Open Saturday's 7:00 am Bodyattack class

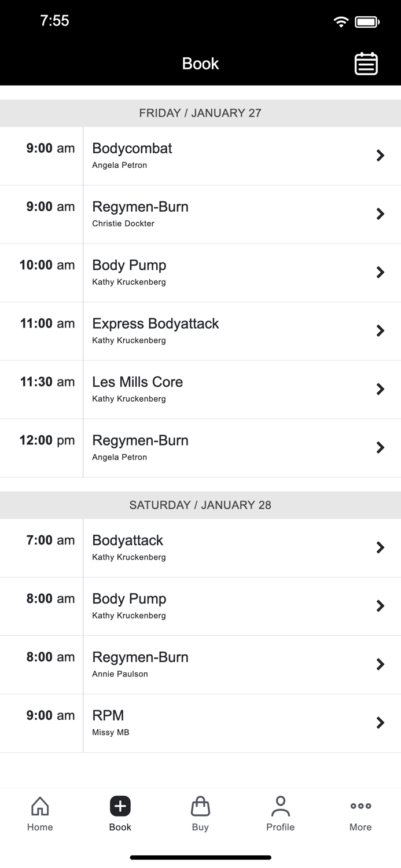tap(200, 547)
